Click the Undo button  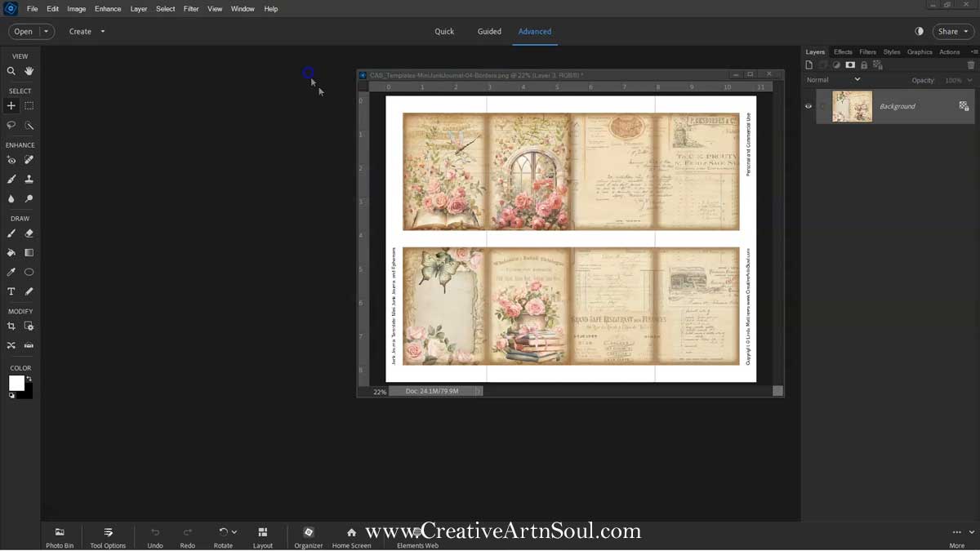(x=155, y=537)
